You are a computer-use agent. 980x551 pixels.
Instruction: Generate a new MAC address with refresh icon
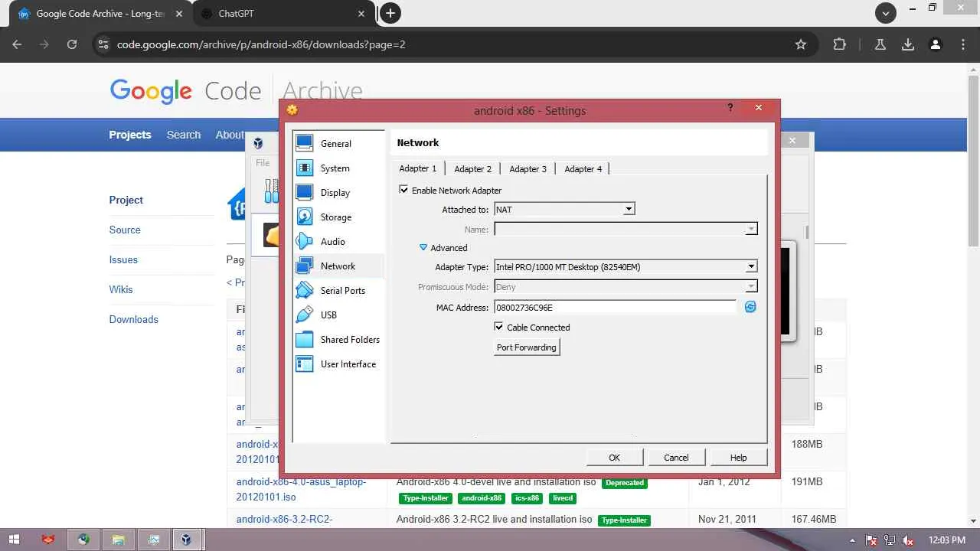click(x=750, y=307)
